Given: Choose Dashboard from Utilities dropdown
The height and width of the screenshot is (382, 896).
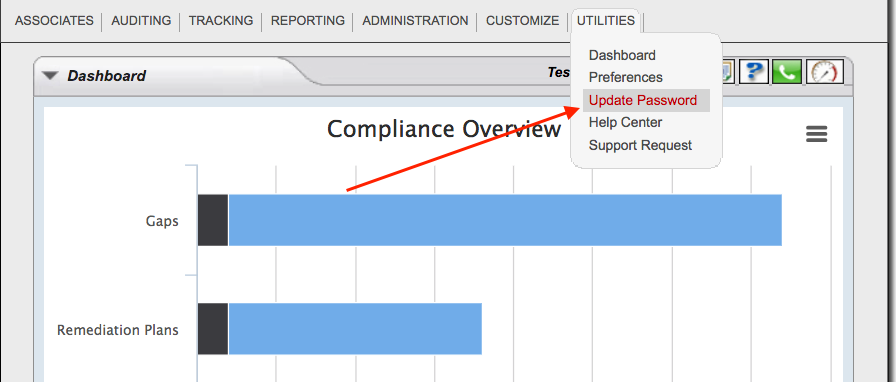Looking at the screenshot, I should [622, 55].
